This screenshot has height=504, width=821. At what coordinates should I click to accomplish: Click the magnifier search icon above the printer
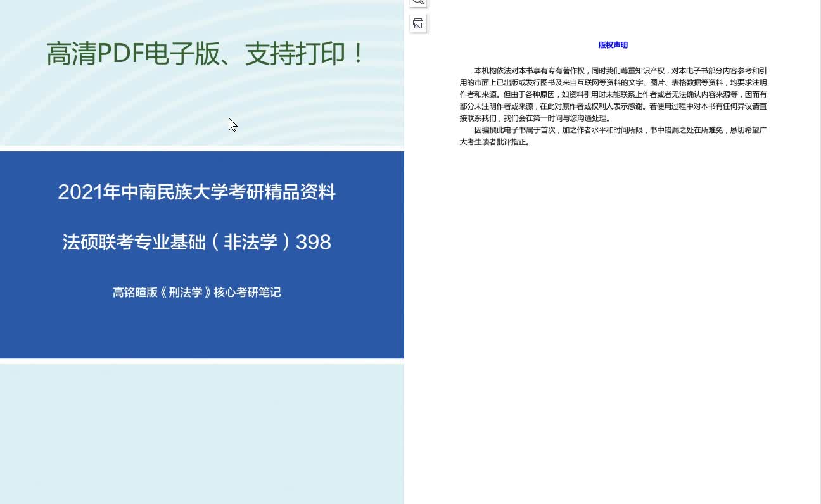coord(418,3)
